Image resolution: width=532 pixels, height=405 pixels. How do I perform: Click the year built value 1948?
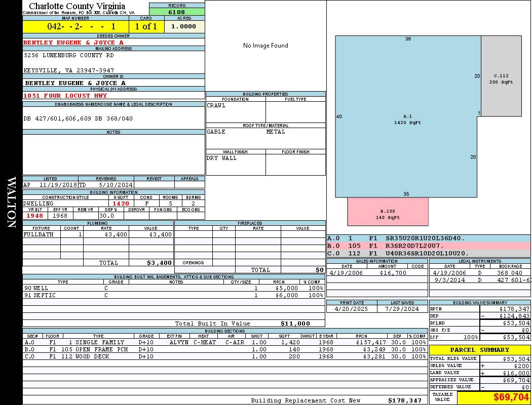tap(35, 216)
